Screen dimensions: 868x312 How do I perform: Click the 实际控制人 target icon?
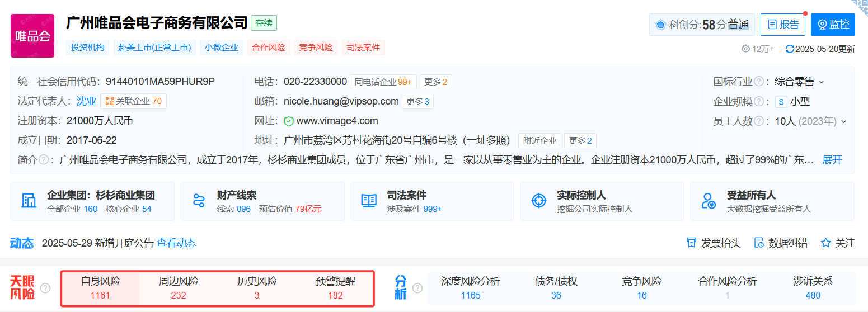coord(538,201)
